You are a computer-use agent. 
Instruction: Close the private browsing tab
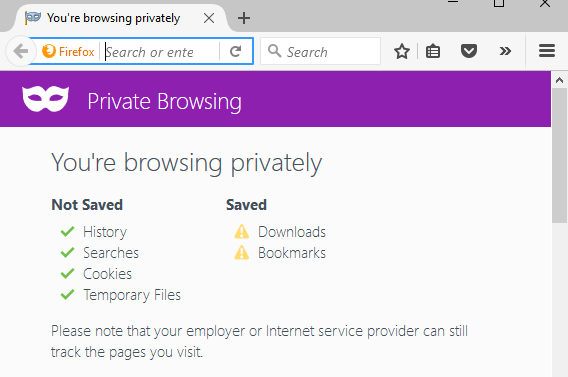[x=209, y=18]
